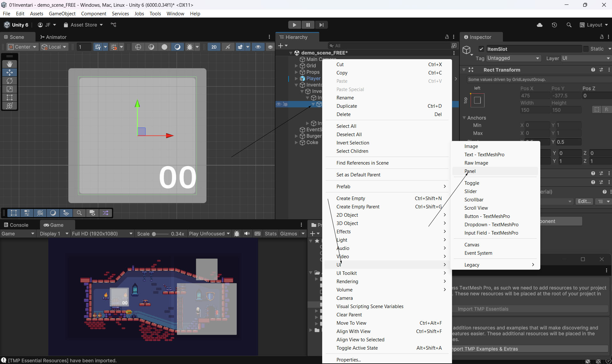Select the Rotate tool in Scene view
This screenshot has width=612, height=364.
pyautogui.click(x=10, y=81)
